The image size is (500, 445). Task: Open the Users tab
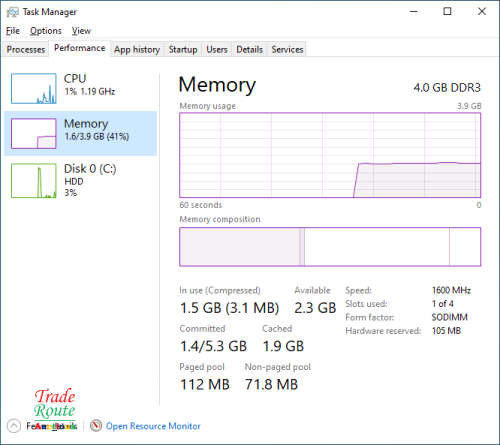coord(217,49)
